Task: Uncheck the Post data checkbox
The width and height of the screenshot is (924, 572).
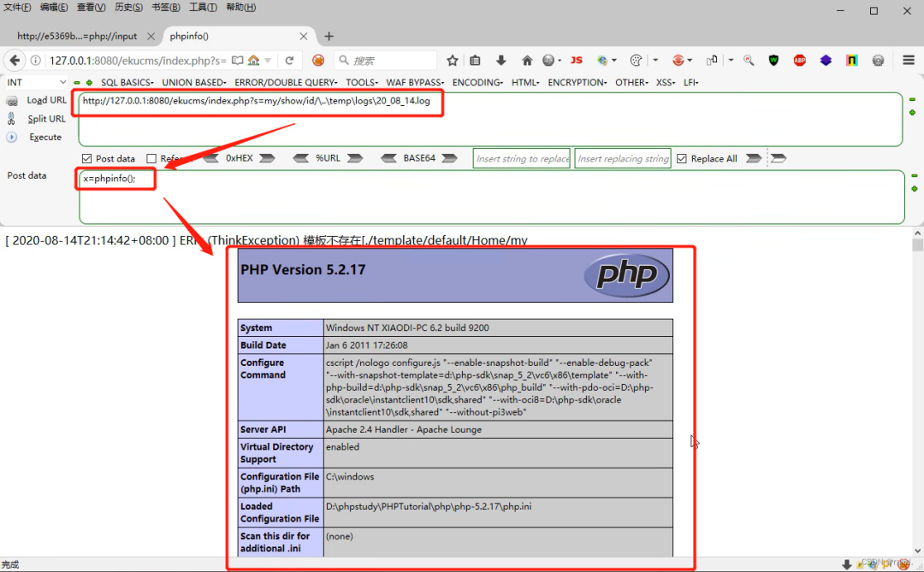Action: click(86, 158)
